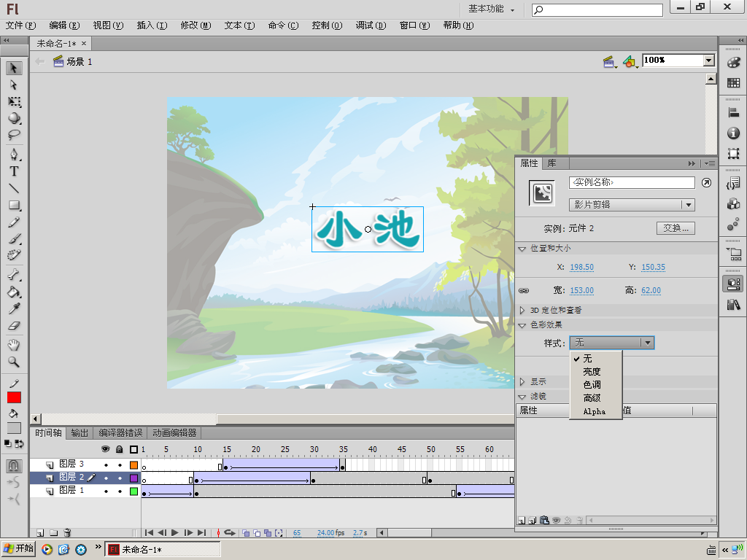Select the Line tool
Image resolution: width=747 pixels, height=560 pixels.
(x=14, y=189)
